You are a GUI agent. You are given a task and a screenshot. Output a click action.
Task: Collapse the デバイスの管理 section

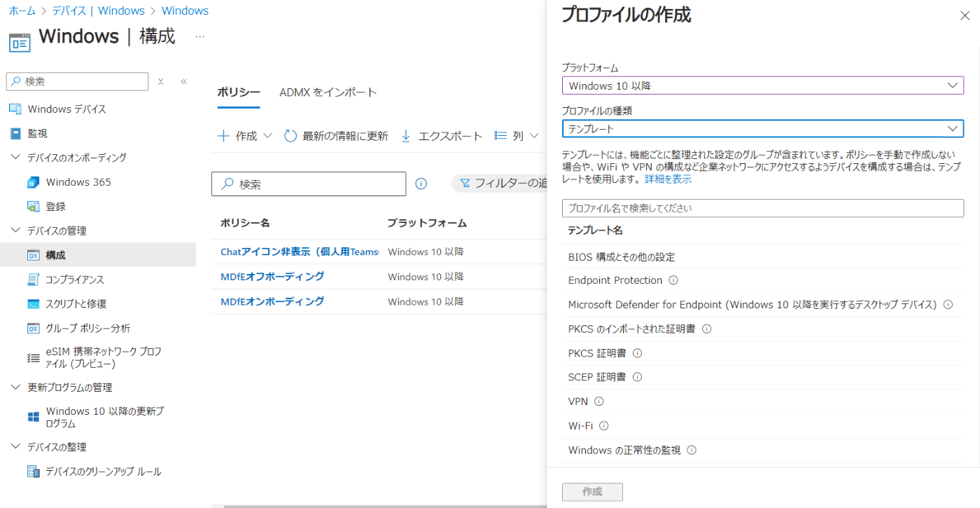15,231
